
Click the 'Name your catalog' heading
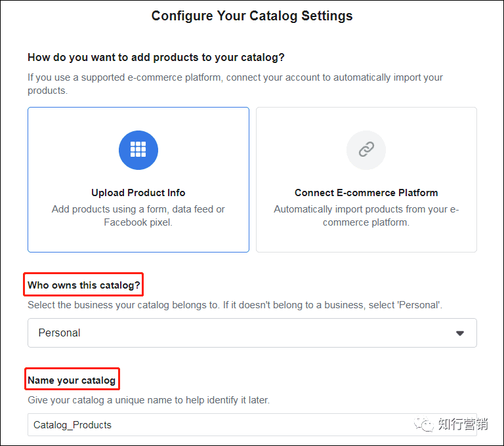[72, 380]
